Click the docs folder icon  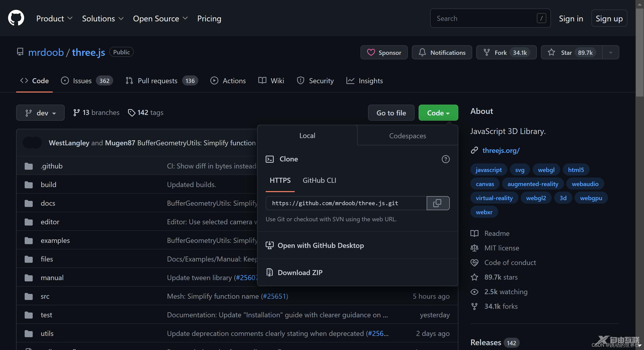[x=29, y=203]
